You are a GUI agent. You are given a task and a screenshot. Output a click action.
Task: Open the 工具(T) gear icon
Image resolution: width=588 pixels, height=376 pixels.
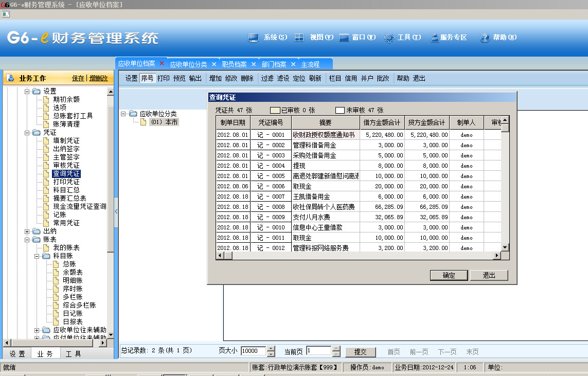click(389, 38)
